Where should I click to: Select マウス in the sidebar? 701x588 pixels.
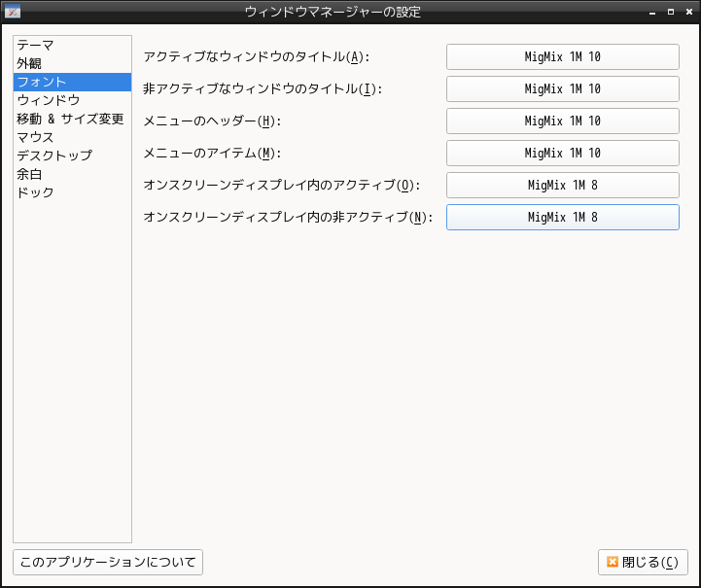(x=35, y=137)
